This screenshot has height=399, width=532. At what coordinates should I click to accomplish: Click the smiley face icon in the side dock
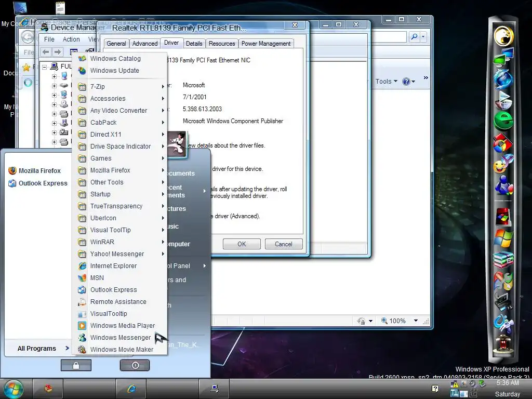coord(503,165)
